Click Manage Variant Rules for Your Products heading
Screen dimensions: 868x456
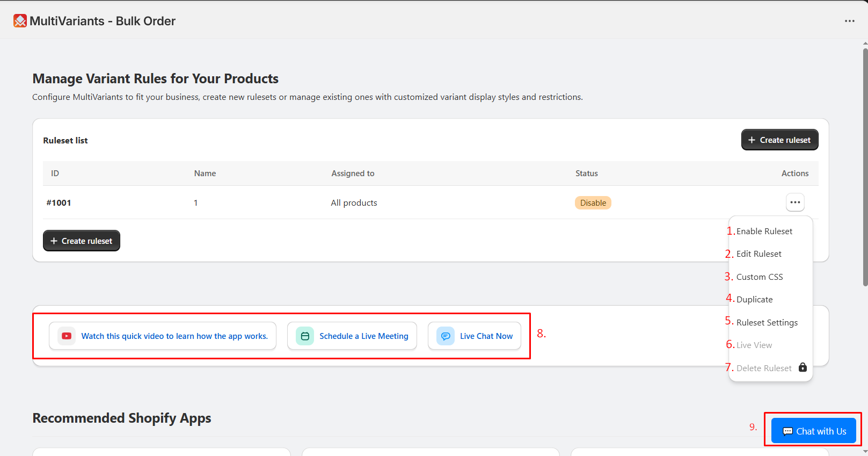click(156, 78)
